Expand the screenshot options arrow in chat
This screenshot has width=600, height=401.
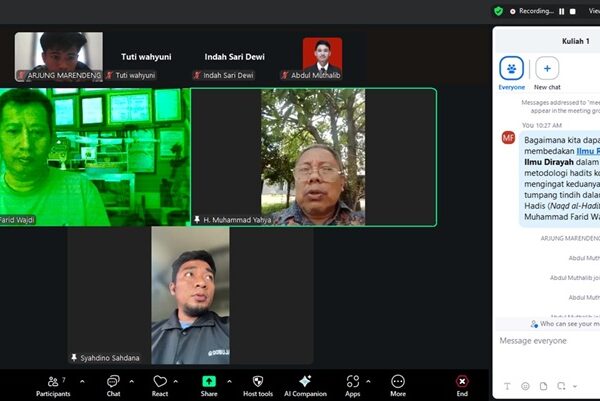pyautogui.click(x=575, y=386)
